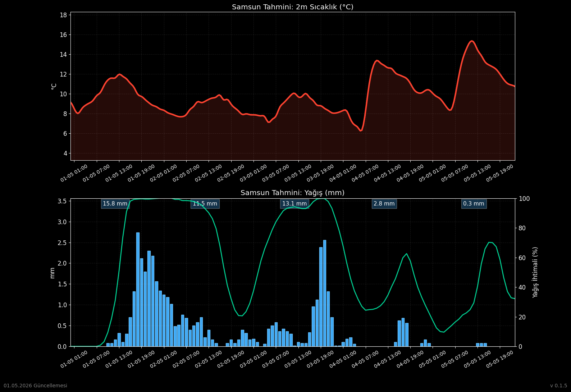Select the Yağış İhtimali (%) axis label
This screenshot has width=571, height=392.
(x=535, y=272)
